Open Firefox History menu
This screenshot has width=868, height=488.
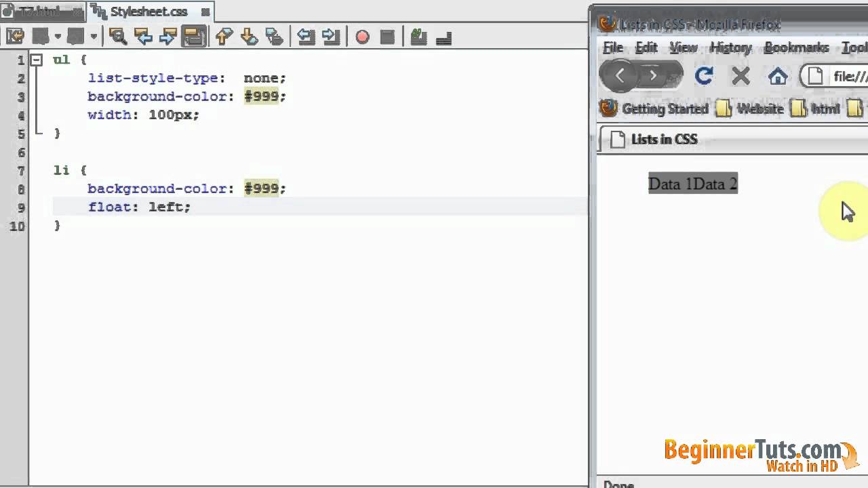coord(731,47)
